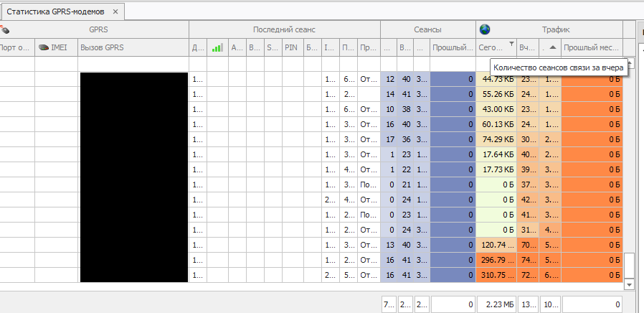Click the vertical scrollbar thumb
The width and height of the screenshot is (644, 313).
[x=629, y=266]
